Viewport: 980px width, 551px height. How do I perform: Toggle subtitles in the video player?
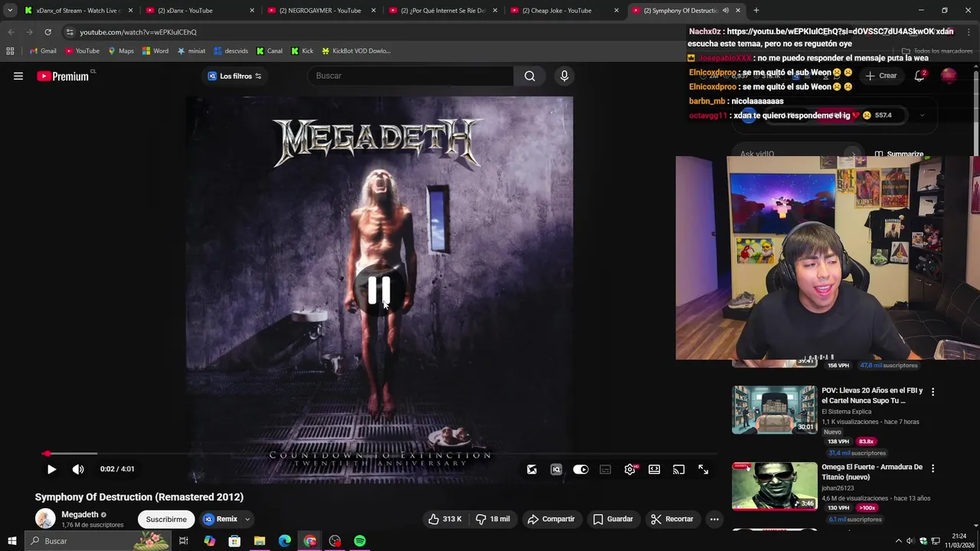pos(606,469)
